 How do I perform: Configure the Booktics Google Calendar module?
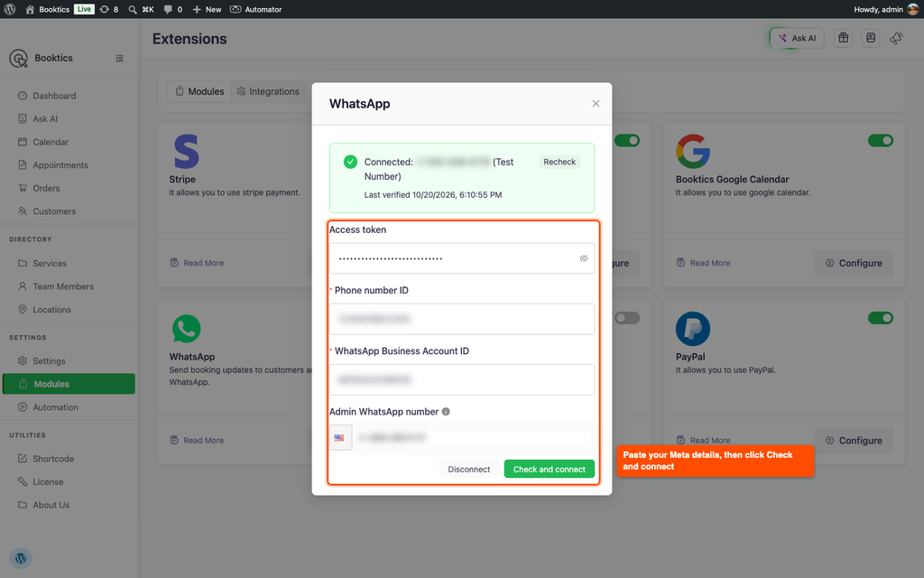854,263
